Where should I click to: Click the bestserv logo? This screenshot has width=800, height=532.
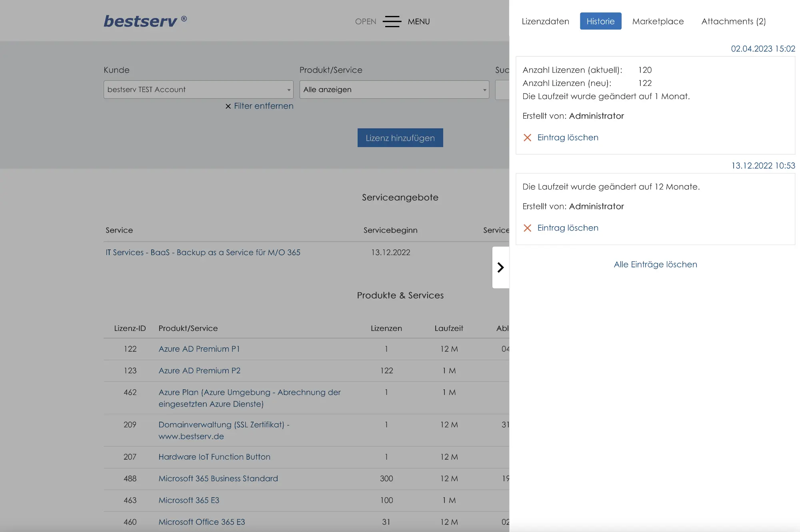point(145,21)
